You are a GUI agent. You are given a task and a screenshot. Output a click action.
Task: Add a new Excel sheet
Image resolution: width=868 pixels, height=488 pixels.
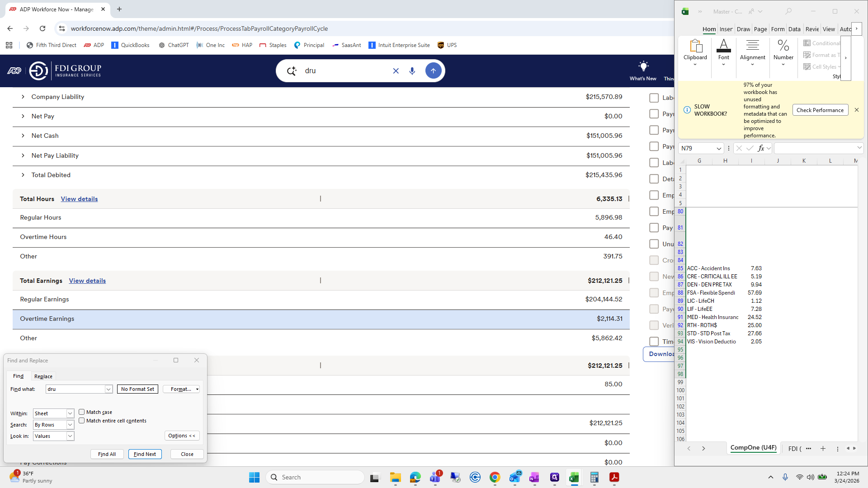tap(823, 448)
